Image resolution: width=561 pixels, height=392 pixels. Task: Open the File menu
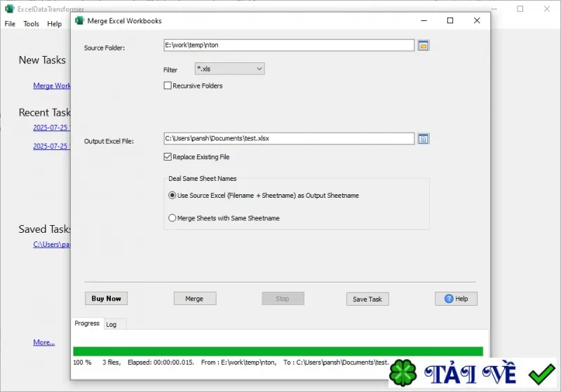[x=10, y=24]
